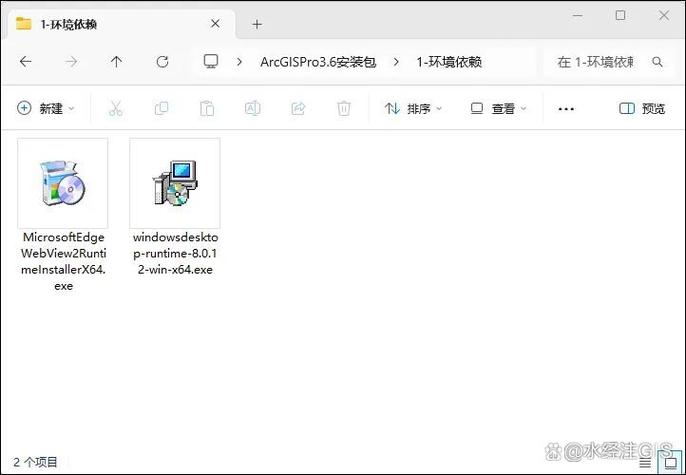Image resolution: width=686 pixels, height=475 pixels.
Task: Navigate up one folder level
Action: tap(116, 62)
